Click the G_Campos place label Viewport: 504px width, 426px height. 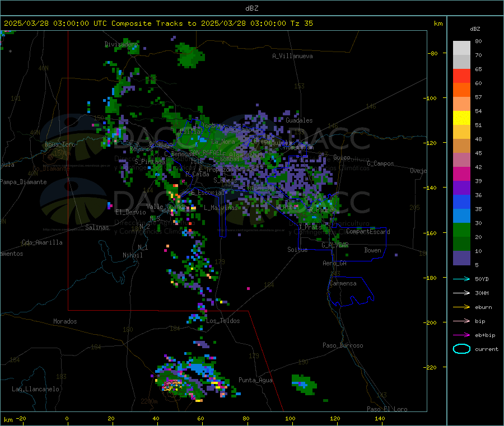[381, 163]
